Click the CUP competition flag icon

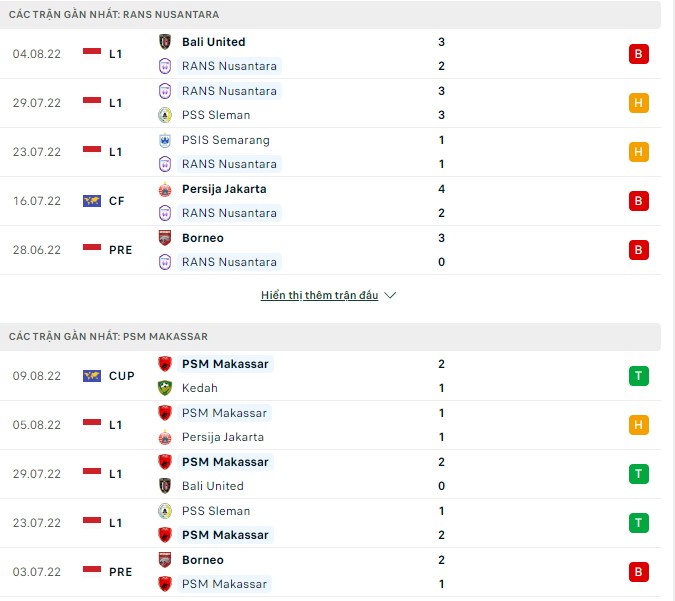92,376
